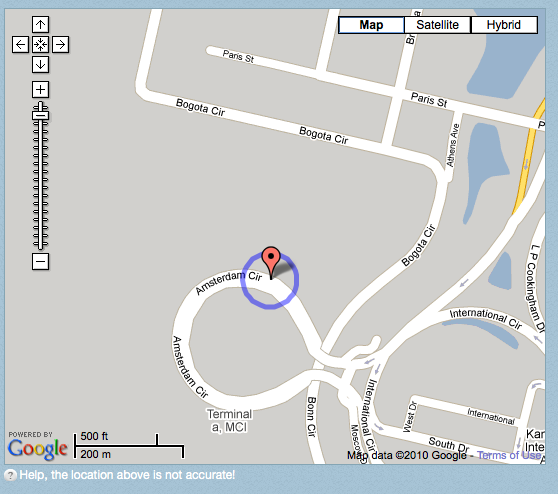Viewport: 558px width, 494px height.
Task: Click the 'West Dr' street label
Action: coord(409,417)
